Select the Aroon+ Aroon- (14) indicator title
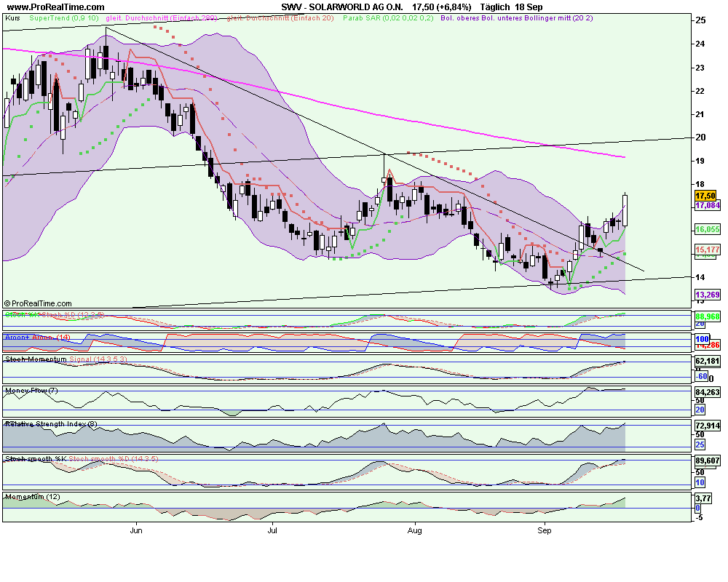 click(x=37, y=338)
